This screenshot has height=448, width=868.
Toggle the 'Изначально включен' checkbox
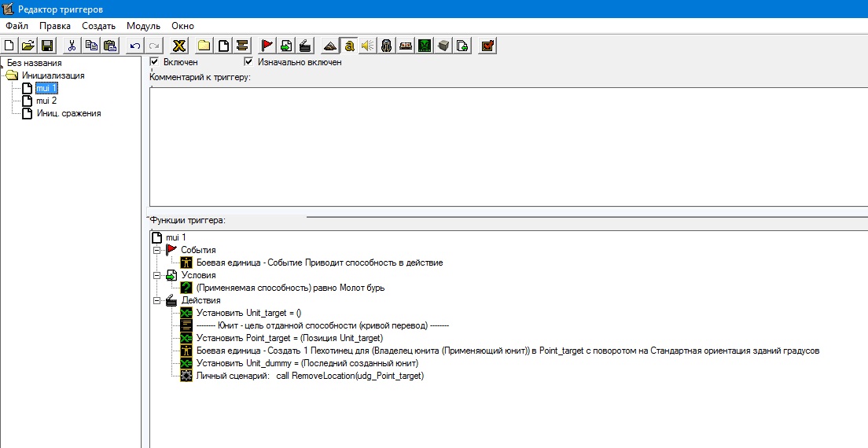248,62
